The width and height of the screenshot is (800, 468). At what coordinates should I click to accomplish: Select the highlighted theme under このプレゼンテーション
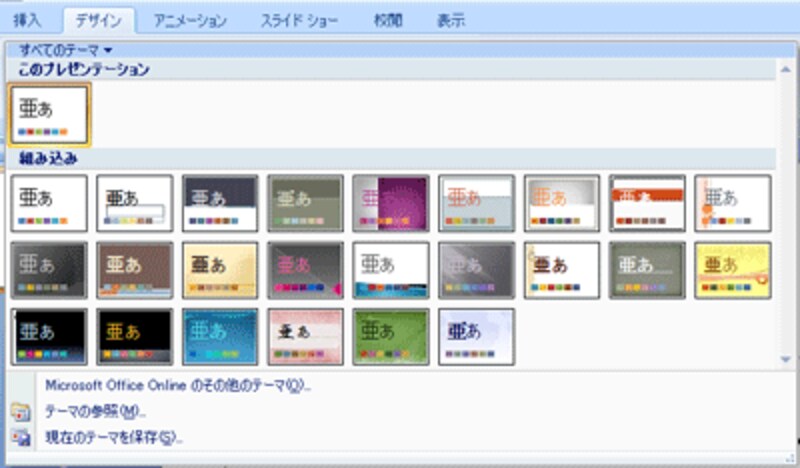(x=49, y=114)
